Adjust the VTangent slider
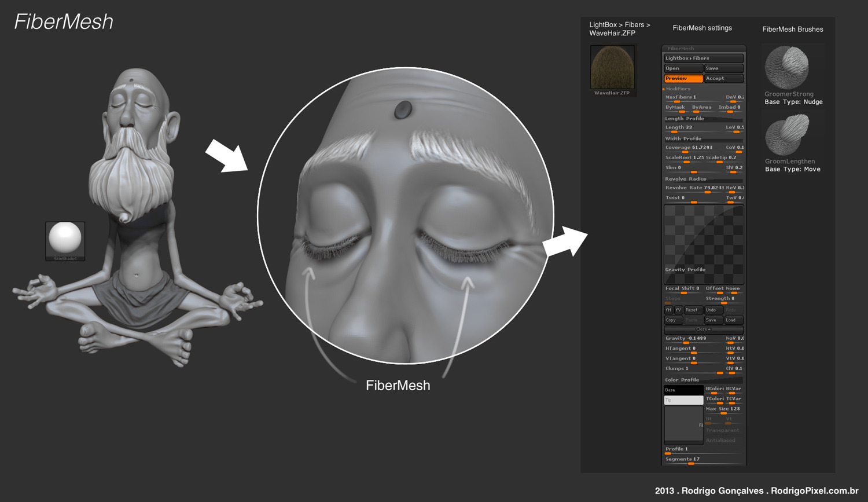Screen dimensions: 868x502 click(x=693, y=359)
